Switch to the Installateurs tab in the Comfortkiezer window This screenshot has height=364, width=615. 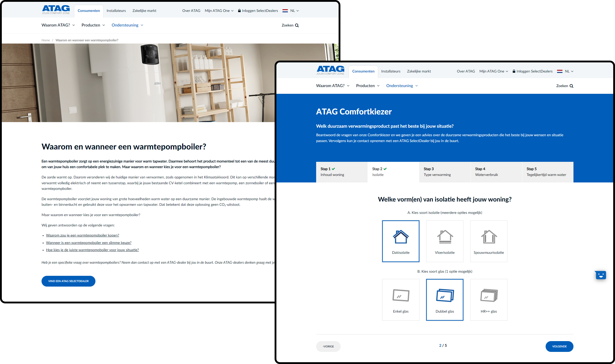(x=390, y=71)
